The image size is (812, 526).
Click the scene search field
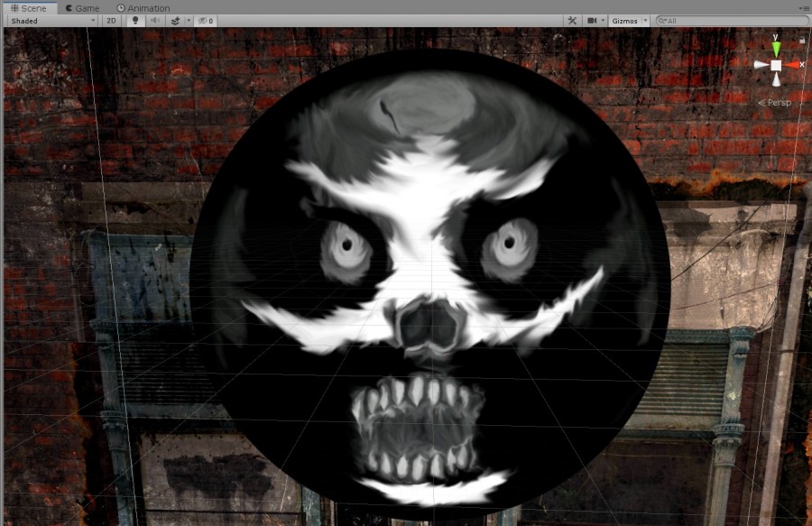[x=733, y=20]
